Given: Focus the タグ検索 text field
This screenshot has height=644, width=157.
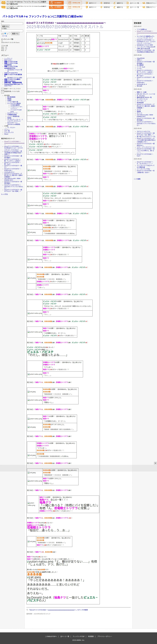Looking at the screenshot, I should pos(12,31).
